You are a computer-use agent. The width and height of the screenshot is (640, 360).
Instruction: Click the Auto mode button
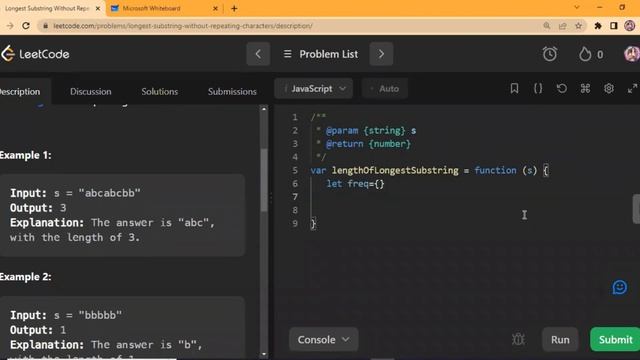click(384, 89)
